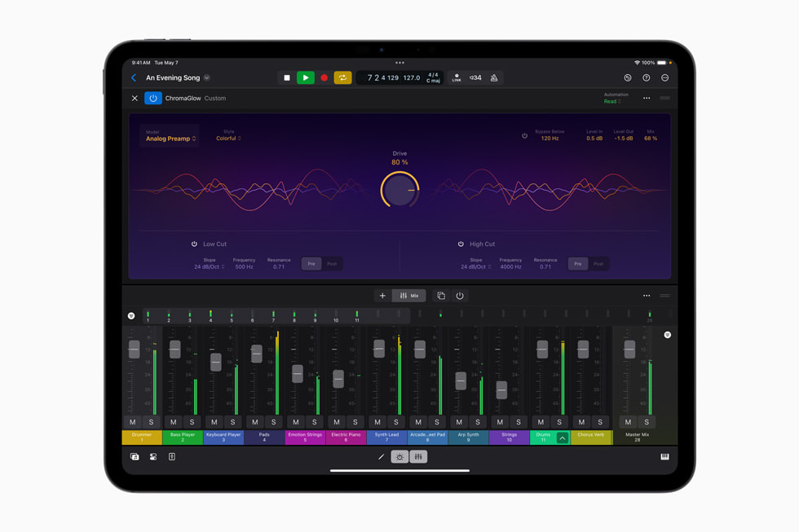Select the pencil edit icon near bottom center
Viewport: 799px width, 532px height.
pos(382,457)
